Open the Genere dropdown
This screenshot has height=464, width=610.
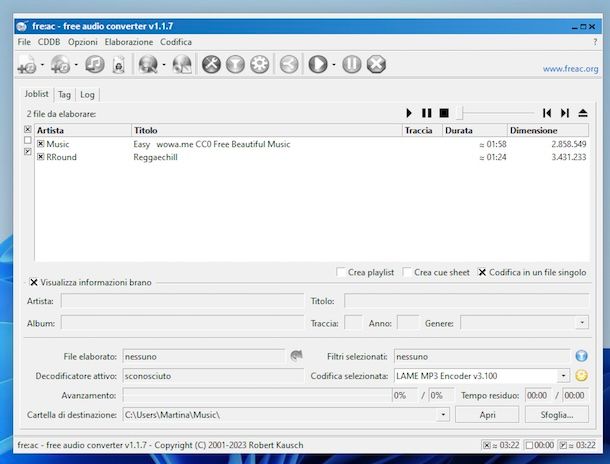click(582, 323)
